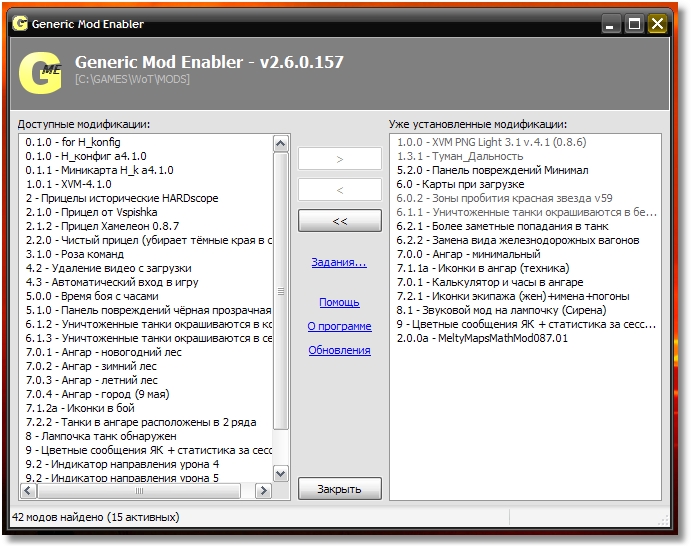The image size is (692, 549).
Task: Select '7.0.4 - Ангар - город (9 мая)'
Action: pos(98,395)
